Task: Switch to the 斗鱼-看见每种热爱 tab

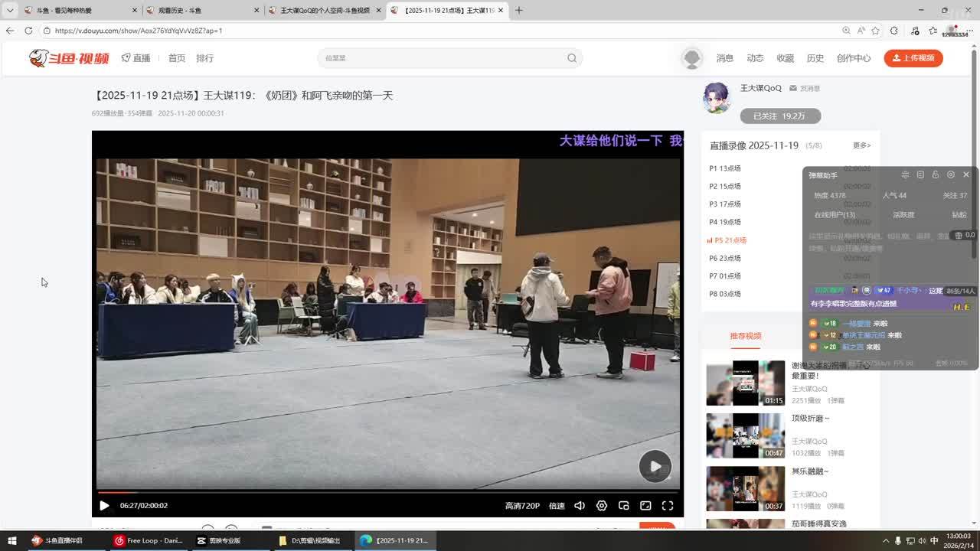Action: coord(80,11)
